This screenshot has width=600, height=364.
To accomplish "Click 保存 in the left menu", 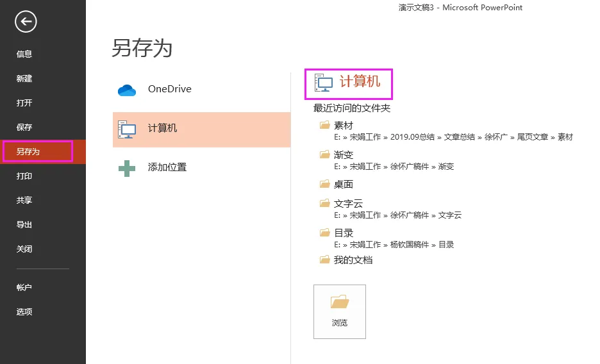I will pos(24,128).
